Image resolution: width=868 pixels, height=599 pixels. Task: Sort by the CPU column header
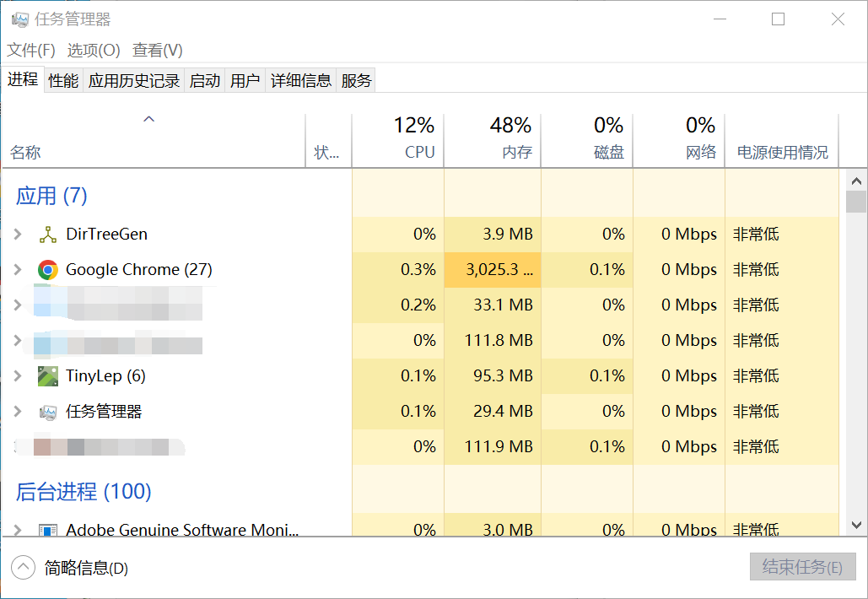coord(397,141)
